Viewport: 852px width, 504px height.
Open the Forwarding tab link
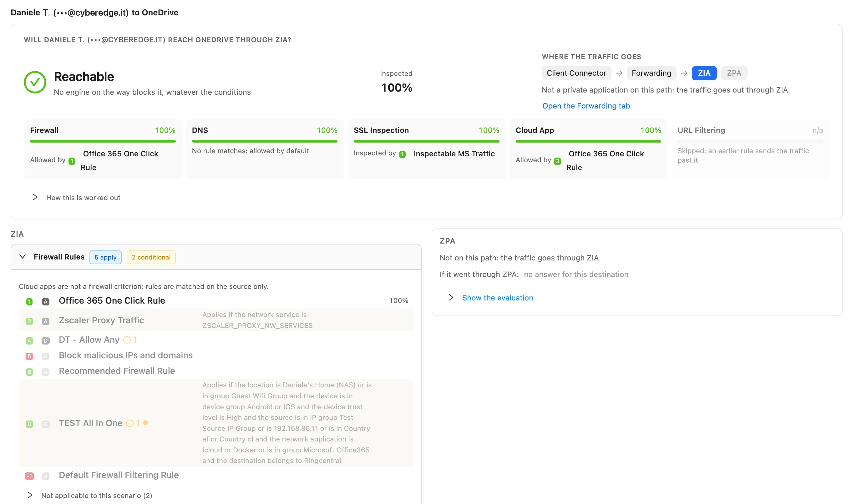coord(586,106)
